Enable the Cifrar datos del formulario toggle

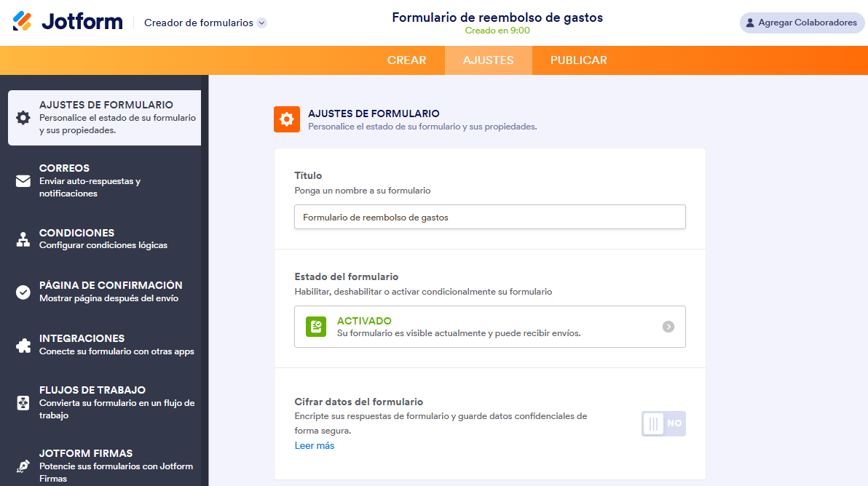(x=663, y=423)
